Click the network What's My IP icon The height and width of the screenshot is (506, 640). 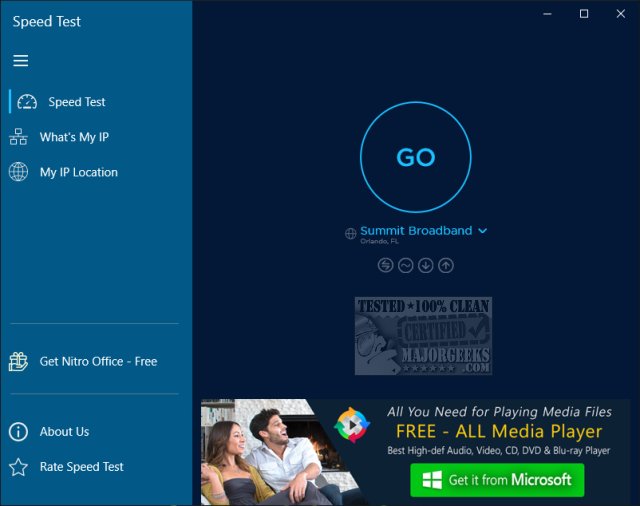(x=18, y=137)
